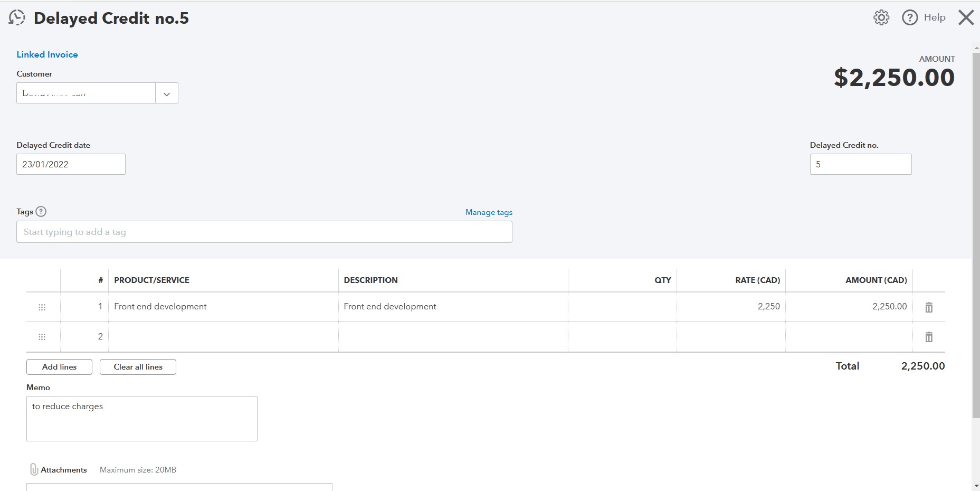The image size is (980, 491).
Task: Expand the Customer dropdown arrow
Action: [167, 93]
